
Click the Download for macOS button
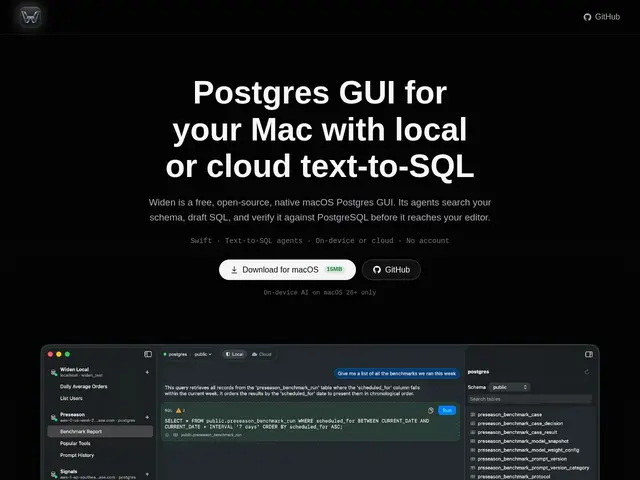click(287, 270)
